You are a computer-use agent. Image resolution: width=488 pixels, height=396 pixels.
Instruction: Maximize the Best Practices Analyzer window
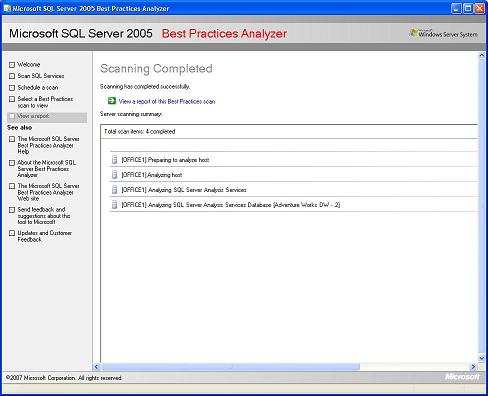tap(468, 8)
